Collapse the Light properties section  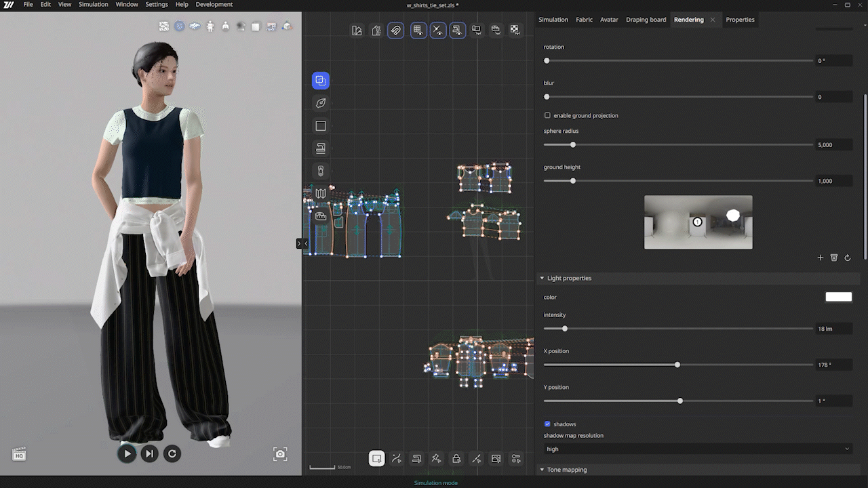point(542,278)
